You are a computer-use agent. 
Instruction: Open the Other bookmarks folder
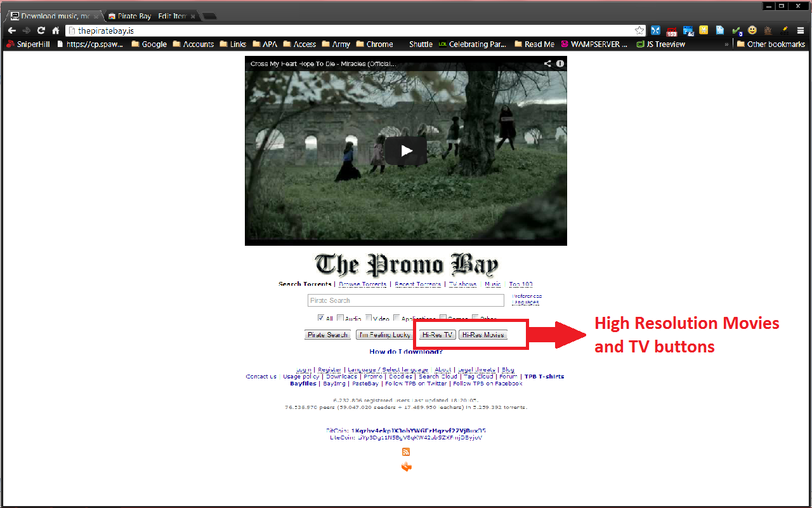click(x=771, y=44)
